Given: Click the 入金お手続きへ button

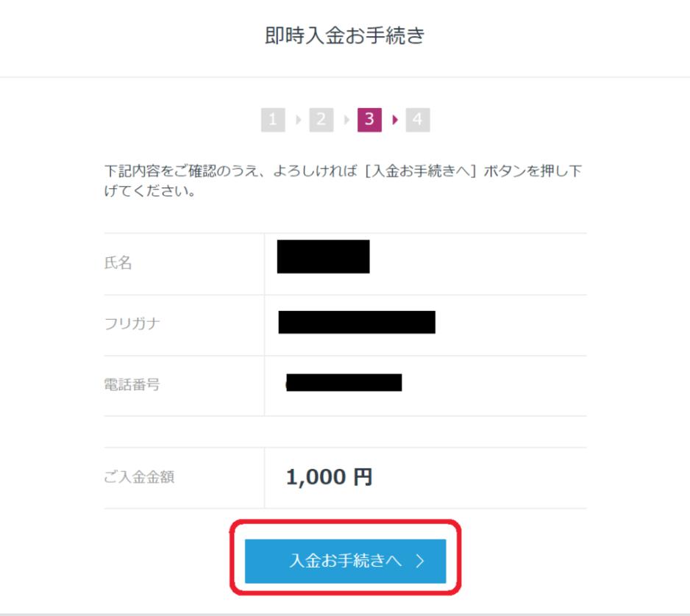Looking at the screenshot, I should pos(346,561).
